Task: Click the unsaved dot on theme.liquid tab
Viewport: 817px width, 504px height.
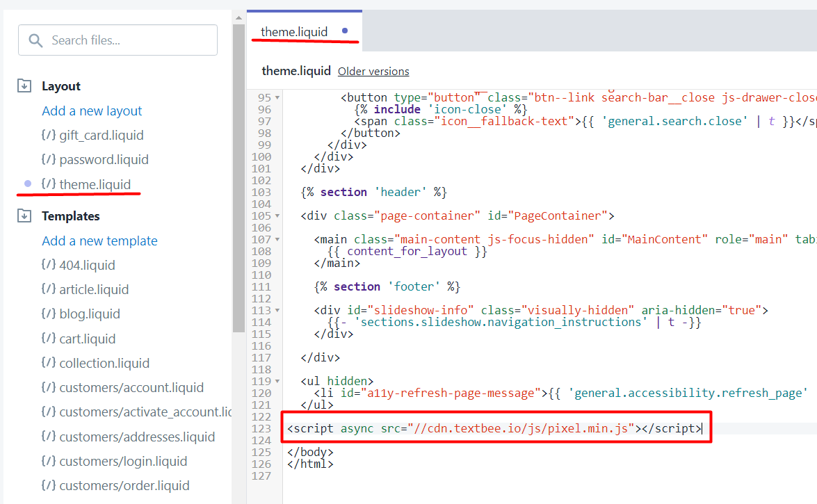Action: [345, 31]
